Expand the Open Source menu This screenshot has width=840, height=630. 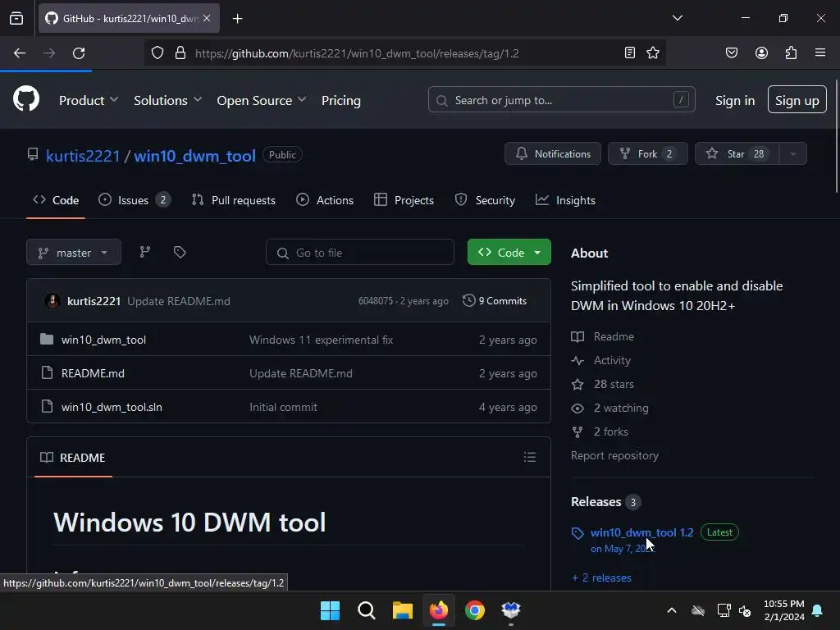(262, 100)
